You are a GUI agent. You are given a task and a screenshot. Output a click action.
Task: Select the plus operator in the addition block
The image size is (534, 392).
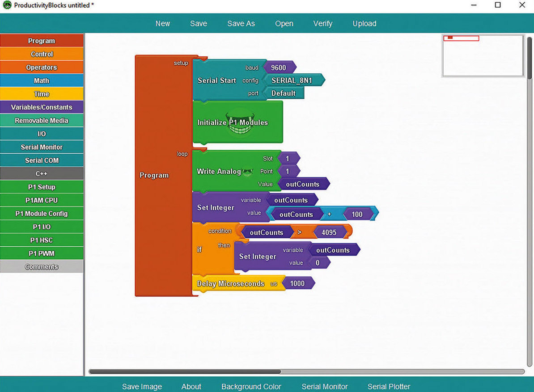[329, 215]
